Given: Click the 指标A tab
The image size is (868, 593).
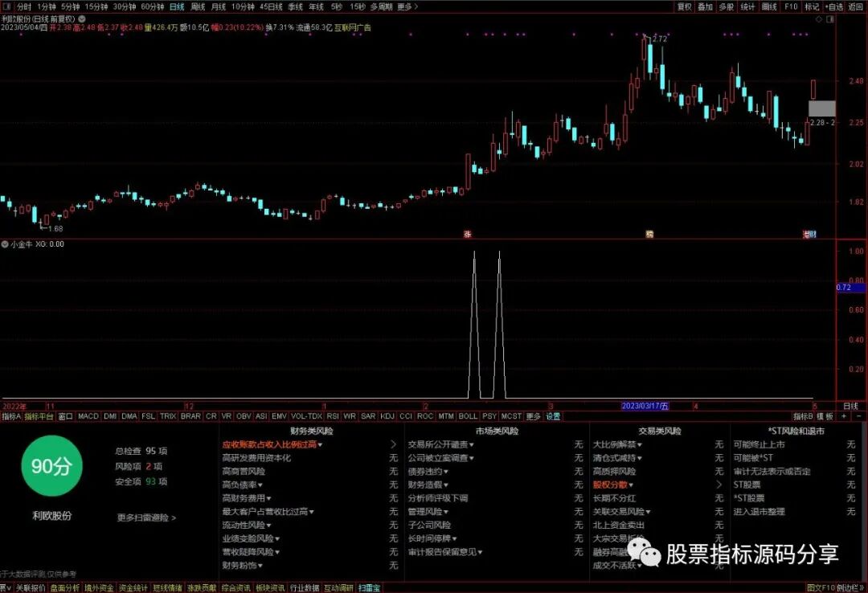Looking at the screenshot, I should click(x=11, y=415).
